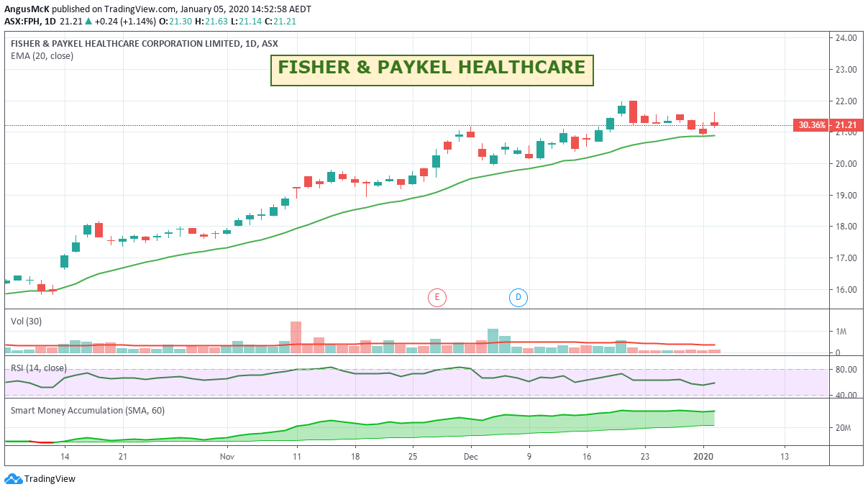Click the EMA (20, close) indicator label
This screenshot has width=868, height=492.
[x=42, y=55]
